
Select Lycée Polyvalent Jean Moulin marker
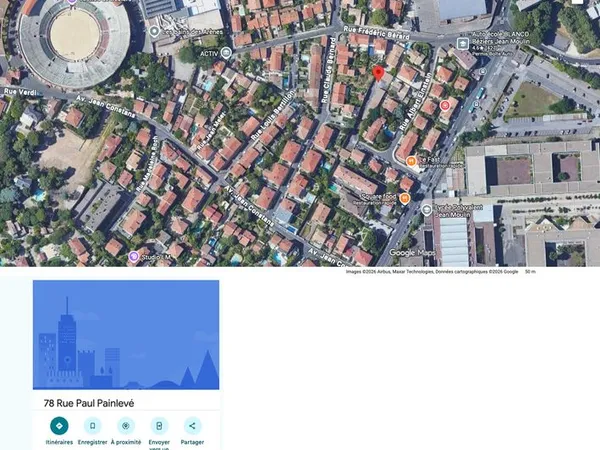[x=426, y=209]
